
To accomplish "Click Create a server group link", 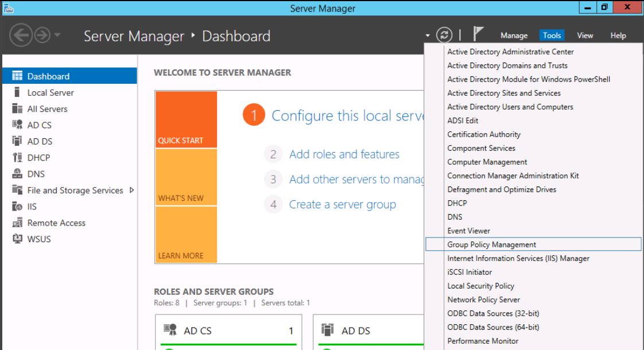I will click(342, 204).
